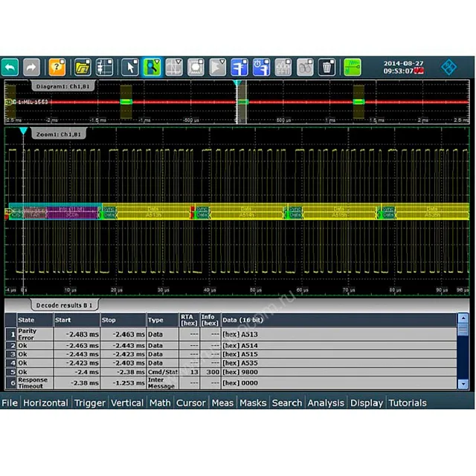Viewport: 476px width, 476px height.
Task: Click the highlighted green zoom tool icon
Action: 152,67
